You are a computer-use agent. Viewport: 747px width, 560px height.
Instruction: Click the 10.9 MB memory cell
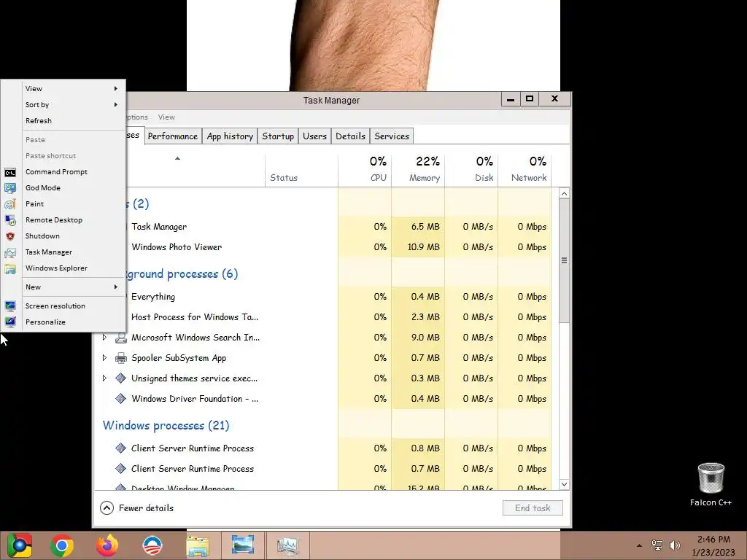coord(418,247)
